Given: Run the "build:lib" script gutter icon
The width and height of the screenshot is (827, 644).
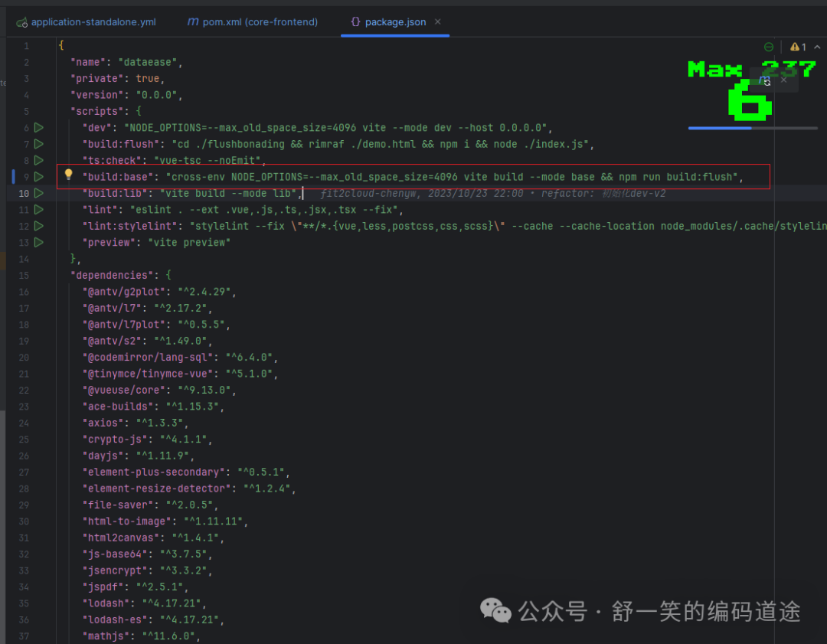Looking at the screenshot, I should coord(38,193).
